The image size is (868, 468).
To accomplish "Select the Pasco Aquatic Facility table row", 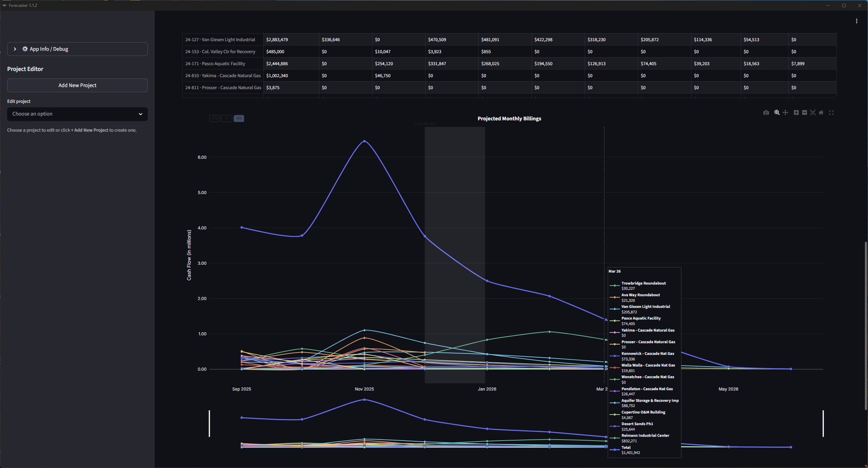I will pos(223,64).
